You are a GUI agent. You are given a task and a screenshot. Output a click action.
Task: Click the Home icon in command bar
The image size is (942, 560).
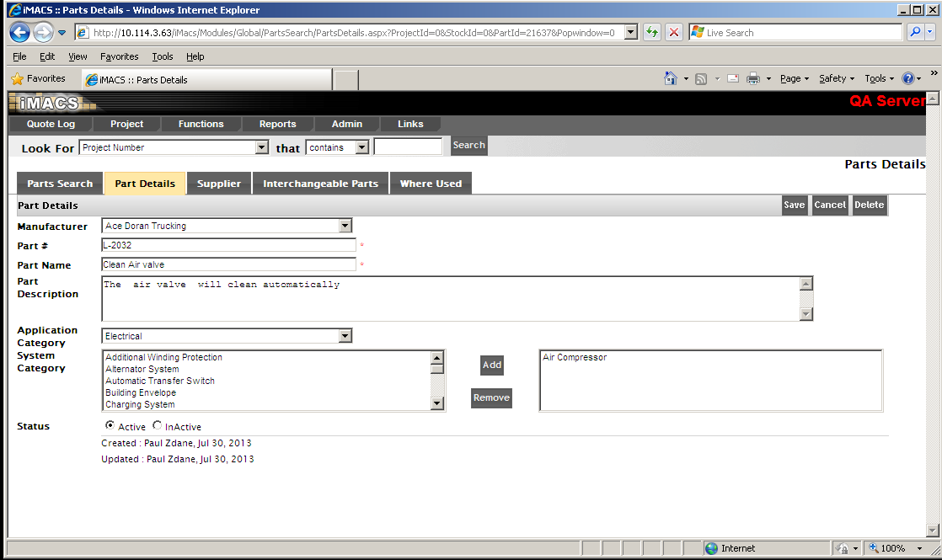pos(671,78)
